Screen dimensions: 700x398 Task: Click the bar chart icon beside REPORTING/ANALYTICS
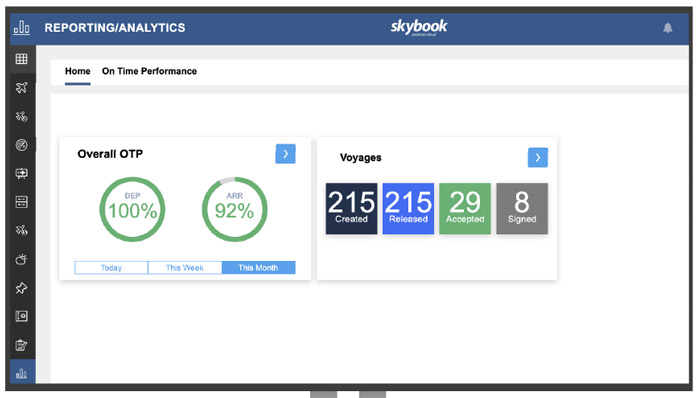pyautogui.click(x=21, y=28)
